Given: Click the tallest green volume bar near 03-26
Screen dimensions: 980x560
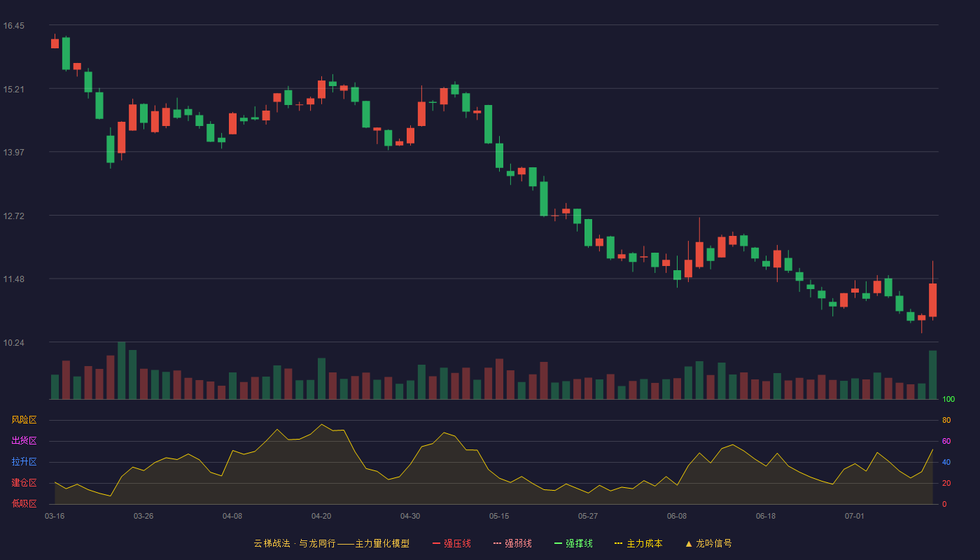Looking at the screenshot, I should (x=122, y=370).
